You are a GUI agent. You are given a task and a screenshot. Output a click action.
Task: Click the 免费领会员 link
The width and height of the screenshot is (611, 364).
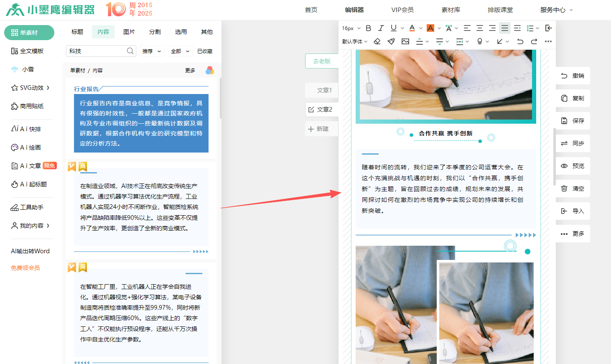tap(25, 268)
